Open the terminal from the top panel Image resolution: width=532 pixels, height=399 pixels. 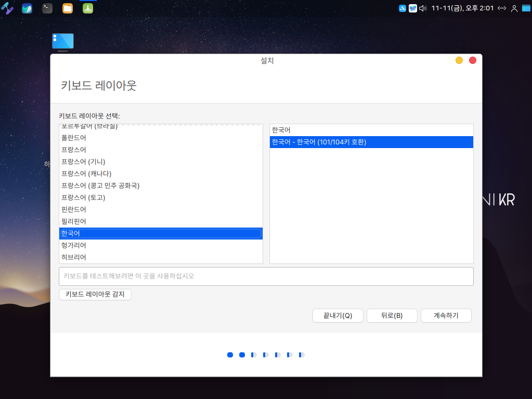coord(47,8)
